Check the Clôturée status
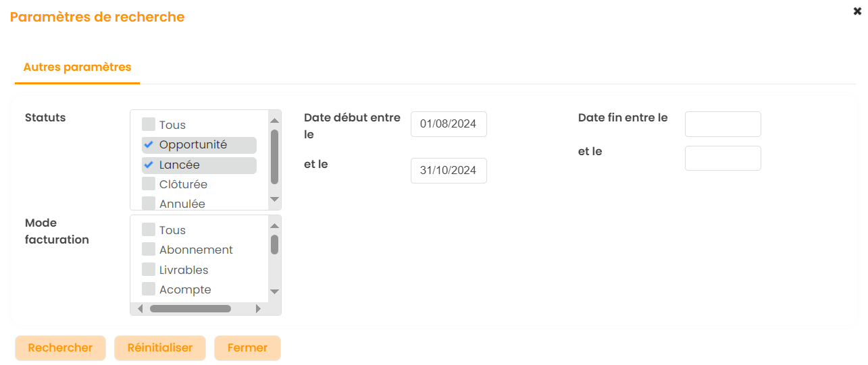The image size is (868, 365). pos(149,184)
